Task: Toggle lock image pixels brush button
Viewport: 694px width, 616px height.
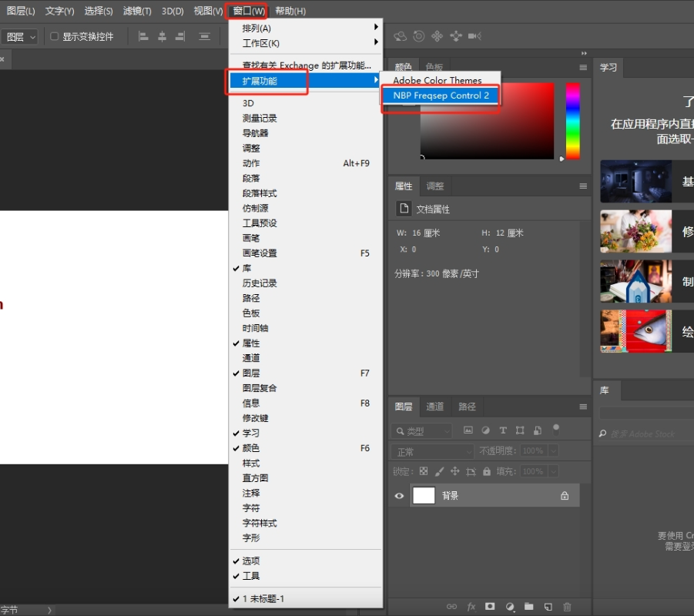Action: (x=439, y=471)
